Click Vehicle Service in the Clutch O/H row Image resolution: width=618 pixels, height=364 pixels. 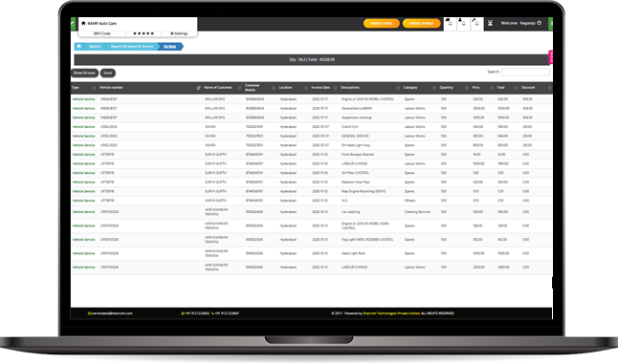tap(83, 127)
